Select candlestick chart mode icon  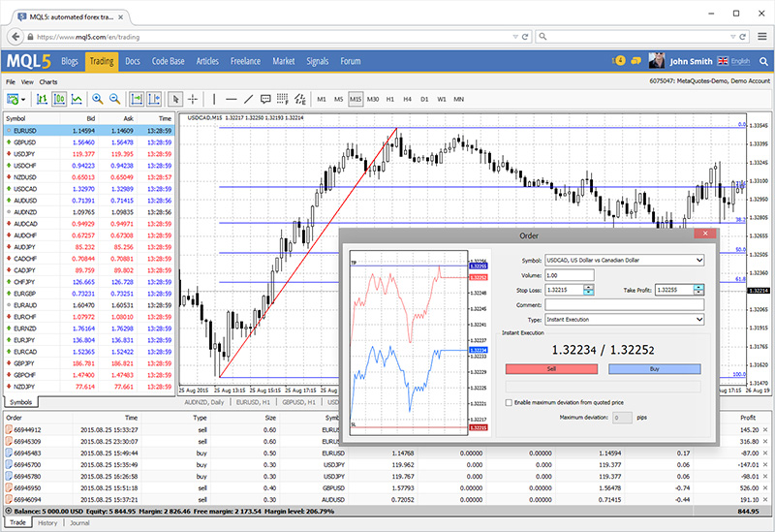click(59, 99)
